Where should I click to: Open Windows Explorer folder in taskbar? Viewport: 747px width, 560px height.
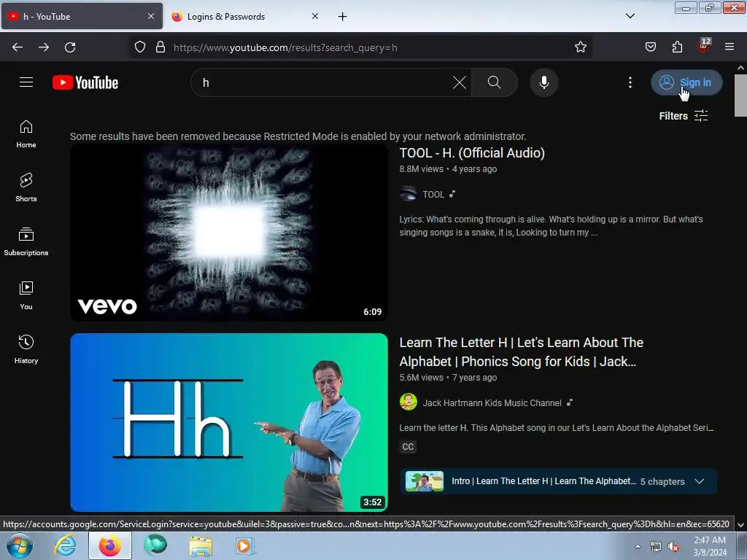pos(201,545)
